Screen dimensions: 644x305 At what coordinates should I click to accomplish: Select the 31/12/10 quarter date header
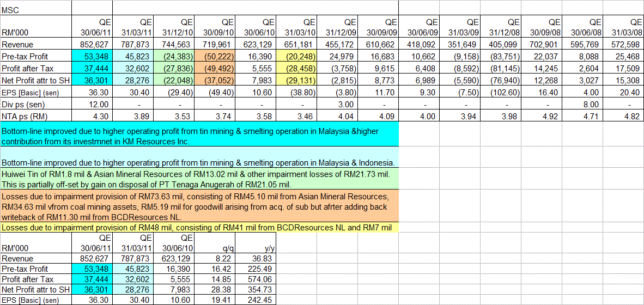coord(174,27)
